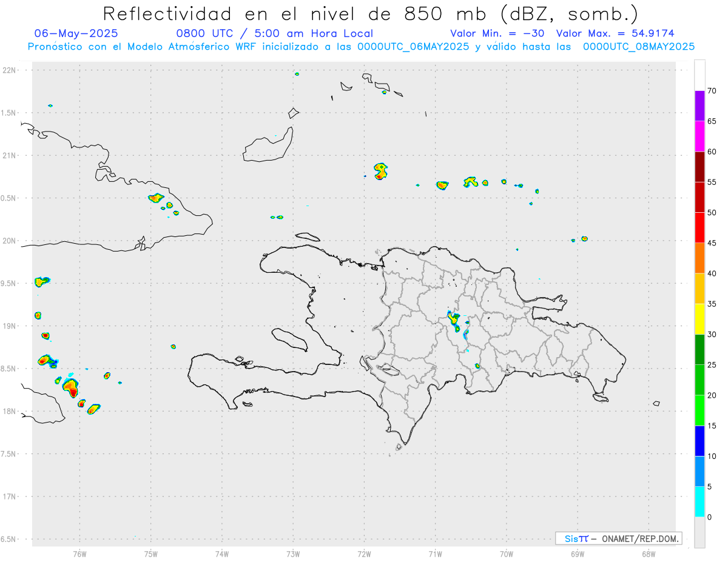This screenshot has height=562, width=728.
Task: Select the date text '06-May-2025'
Action: pos(76,33)
